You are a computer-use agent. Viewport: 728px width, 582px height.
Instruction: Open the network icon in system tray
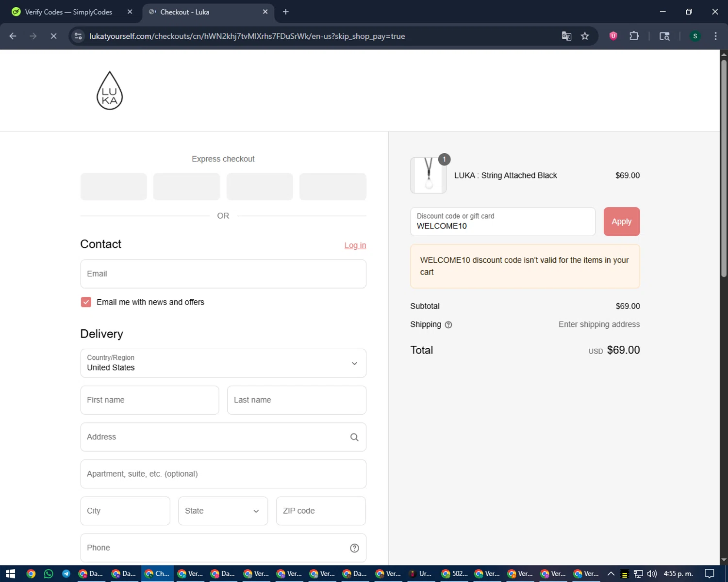[x=638, y=574]
